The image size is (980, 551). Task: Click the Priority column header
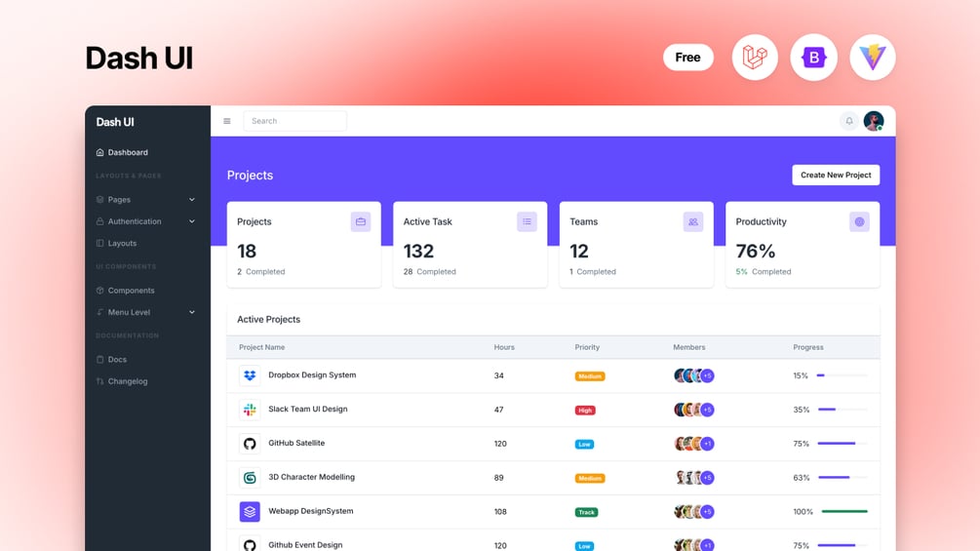pos(587,347)
